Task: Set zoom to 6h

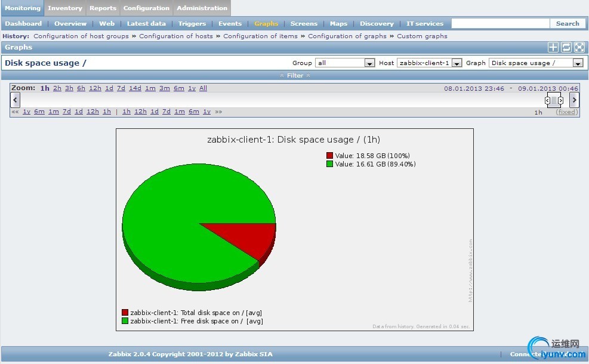Action: tap(81, 88)
